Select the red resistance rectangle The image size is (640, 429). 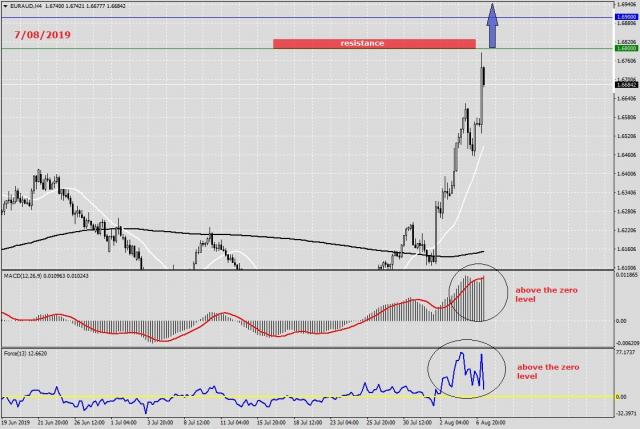pyautogui.click(x=373, y=44)
